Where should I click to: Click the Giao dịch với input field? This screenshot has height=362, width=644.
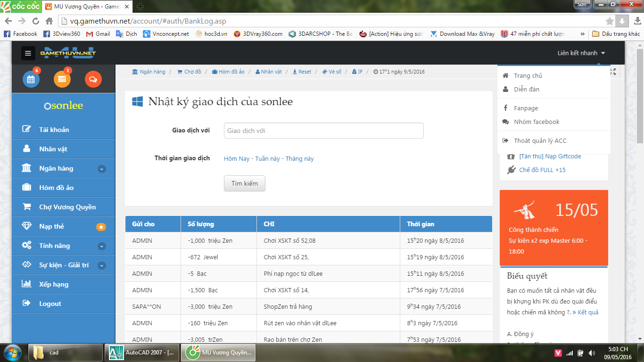(323, 131)
